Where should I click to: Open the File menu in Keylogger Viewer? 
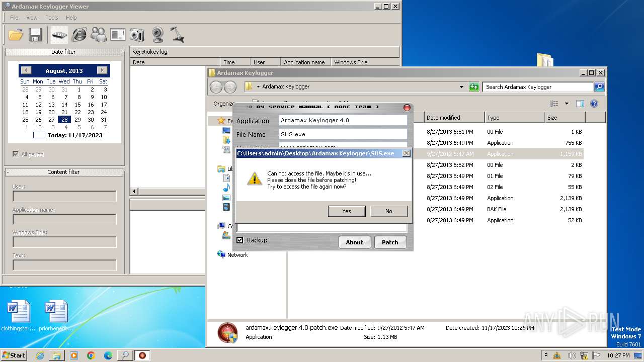(x=14, y=18)
